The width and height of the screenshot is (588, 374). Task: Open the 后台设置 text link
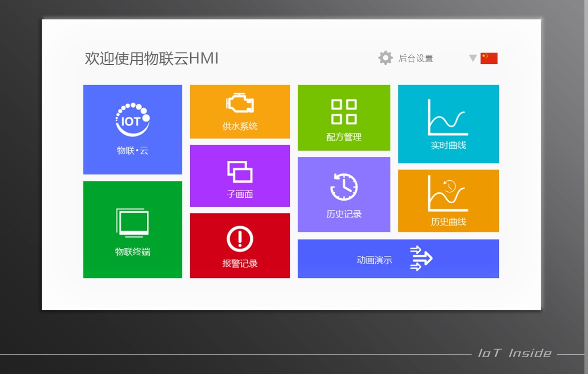tap(416, 59)
